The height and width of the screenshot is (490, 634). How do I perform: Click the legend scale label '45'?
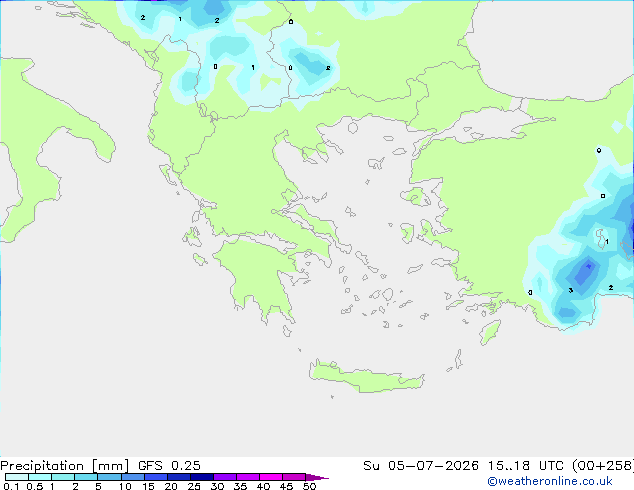286,486
